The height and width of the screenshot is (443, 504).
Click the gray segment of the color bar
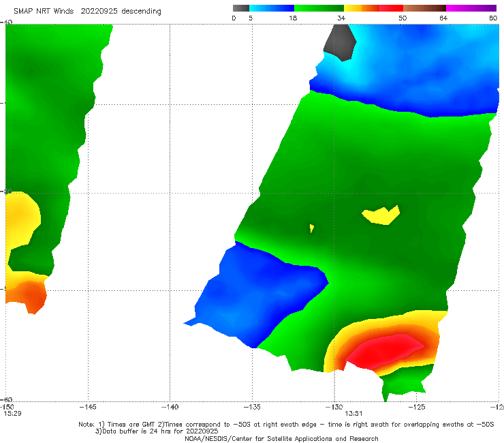coord(241,8)
